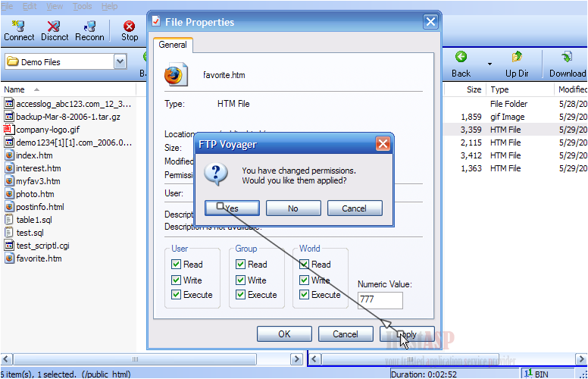588x379 pixels.
Task: Click the table1.sql file icon
Action: [x=9, y=220]
